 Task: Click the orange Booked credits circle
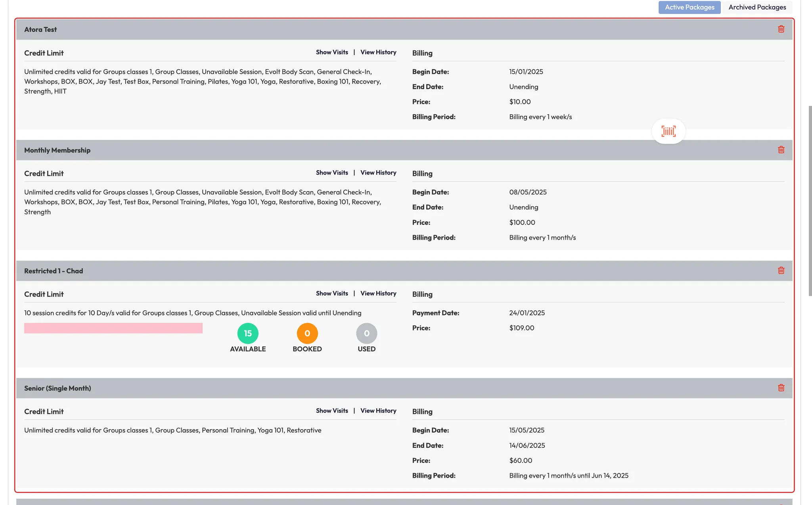tap(307, 333)
